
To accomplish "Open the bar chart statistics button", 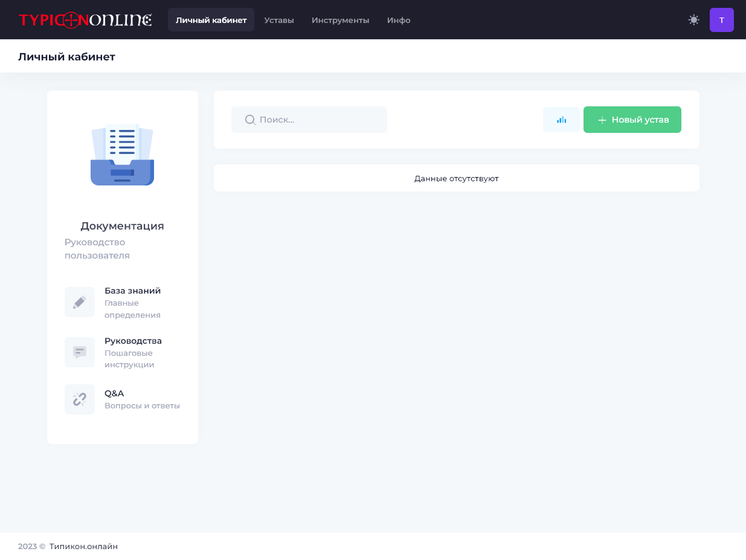I will coord(562,120).
